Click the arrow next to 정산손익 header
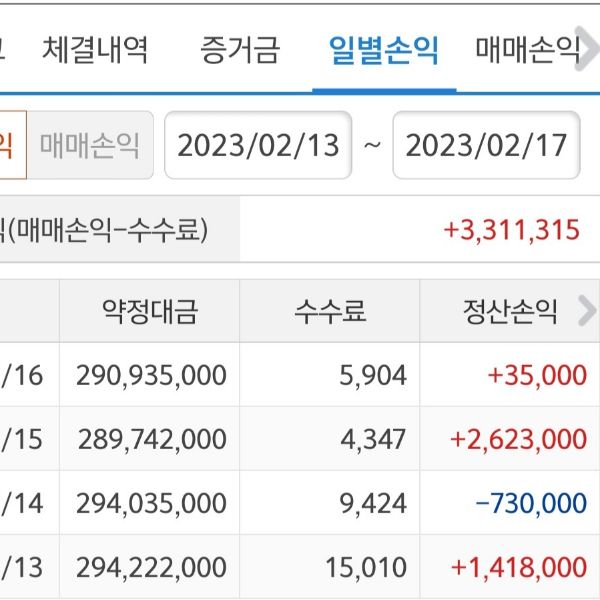Viewport: 600px width, 600px height. [586, 312]
